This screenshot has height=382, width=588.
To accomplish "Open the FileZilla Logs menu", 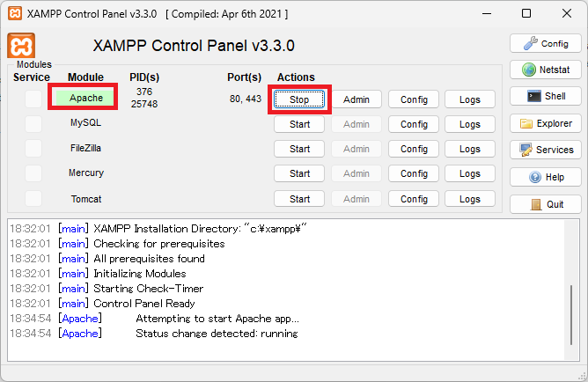I will [470, 149].
